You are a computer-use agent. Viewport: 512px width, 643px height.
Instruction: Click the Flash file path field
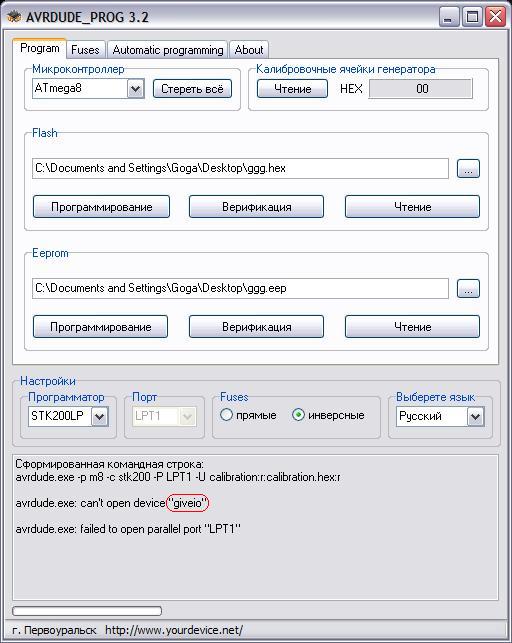point(240,169)
